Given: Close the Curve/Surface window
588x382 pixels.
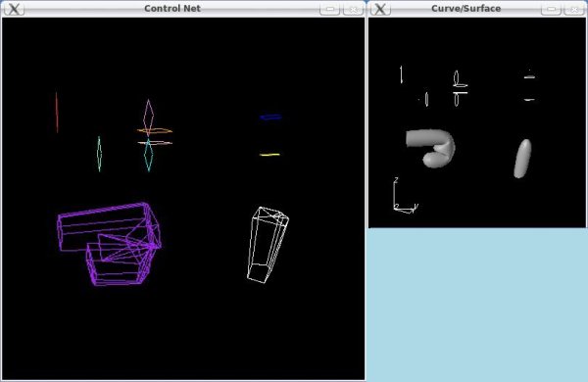Looking at the screenshot, I should 574,9.
